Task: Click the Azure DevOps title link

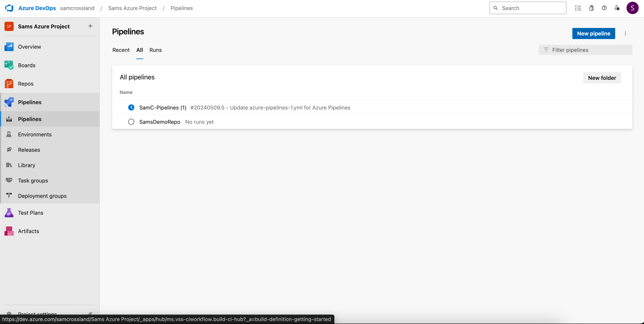Action: tap(37, 8)
